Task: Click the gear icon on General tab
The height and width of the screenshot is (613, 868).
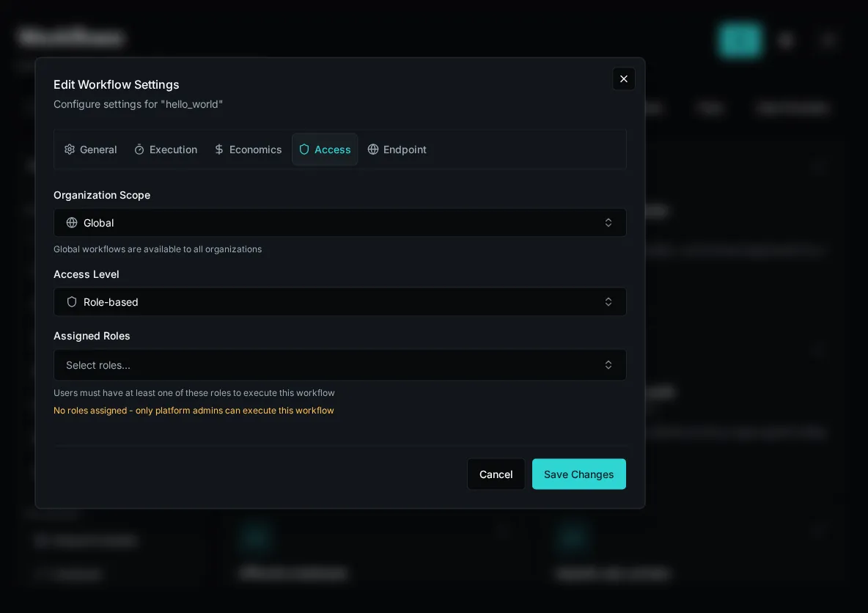Action: 69,150
